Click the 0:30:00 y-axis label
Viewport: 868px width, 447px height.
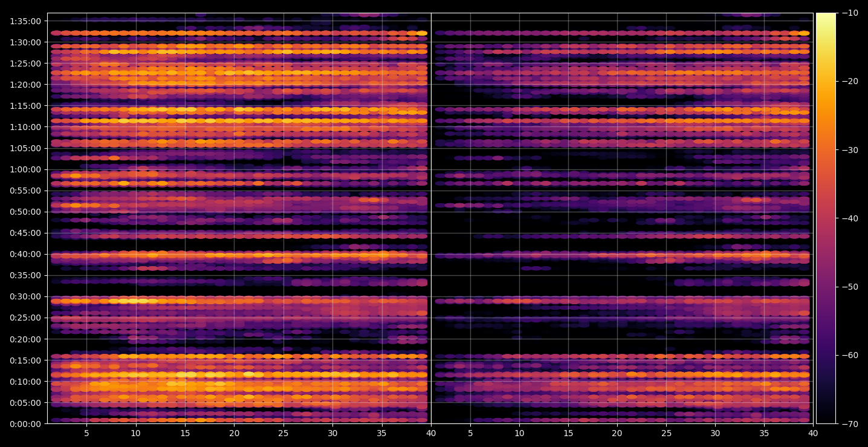click(x=25, y=297)
